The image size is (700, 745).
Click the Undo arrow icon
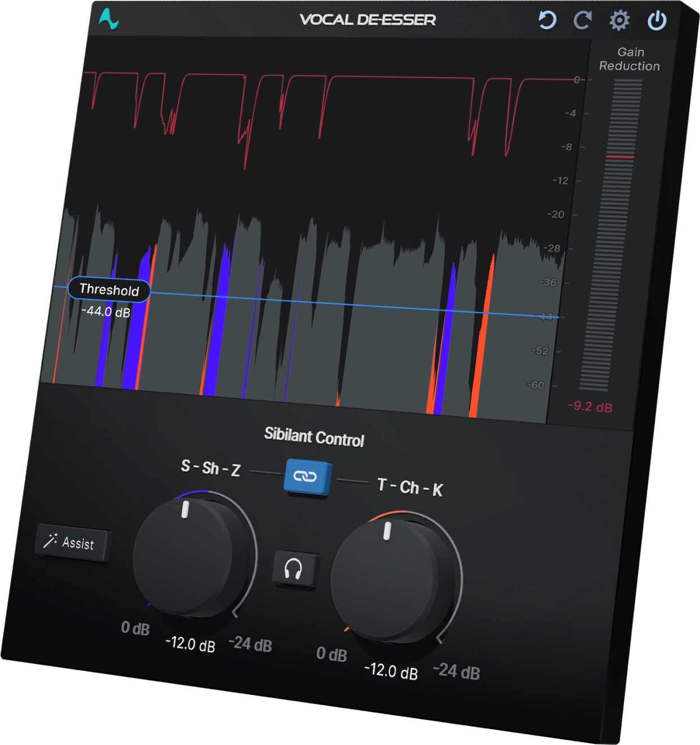[x=547, y=20]
